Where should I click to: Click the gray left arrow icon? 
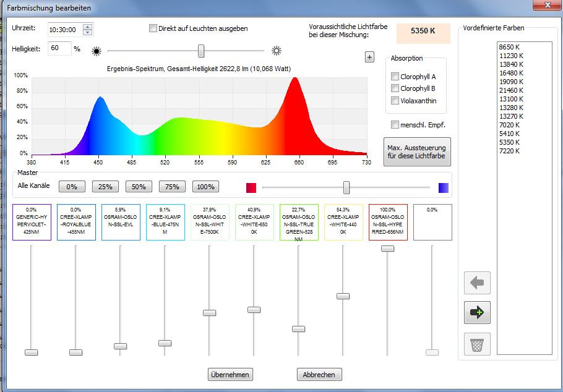tap(477, 283)
